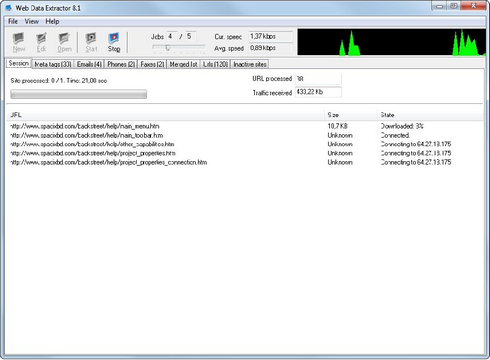Sort by the Size column header
Screen dimensions: 490x360
coord(351,115)
